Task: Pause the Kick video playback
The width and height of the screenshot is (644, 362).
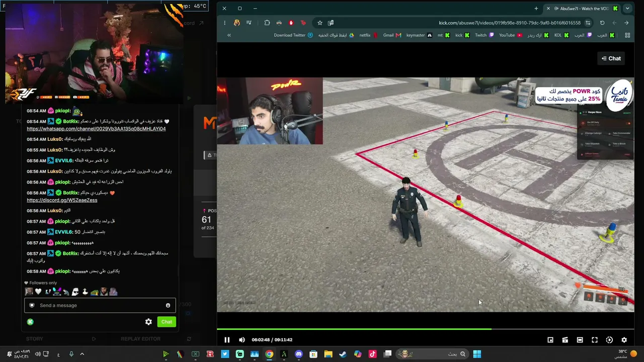Action: tap(227, 340)
